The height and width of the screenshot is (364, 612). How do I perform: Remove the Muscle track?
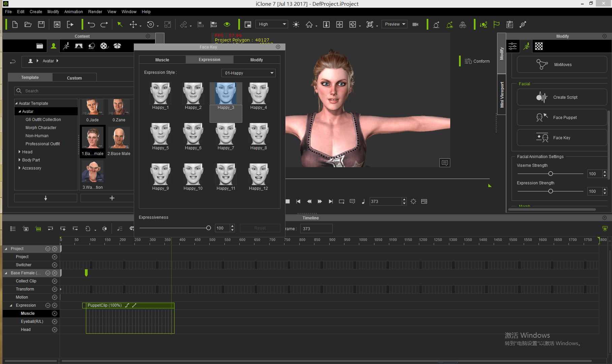(55, 313)
